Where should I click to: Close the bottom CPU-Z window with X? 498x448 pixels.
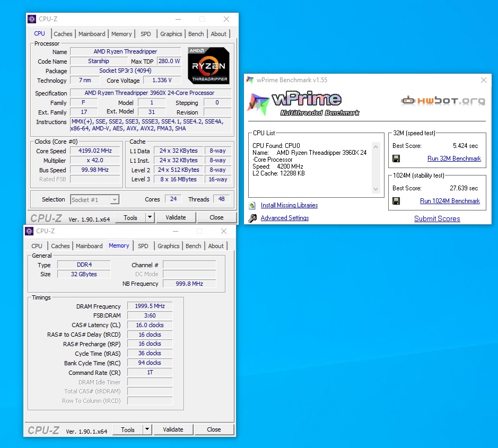click(224, 231)
